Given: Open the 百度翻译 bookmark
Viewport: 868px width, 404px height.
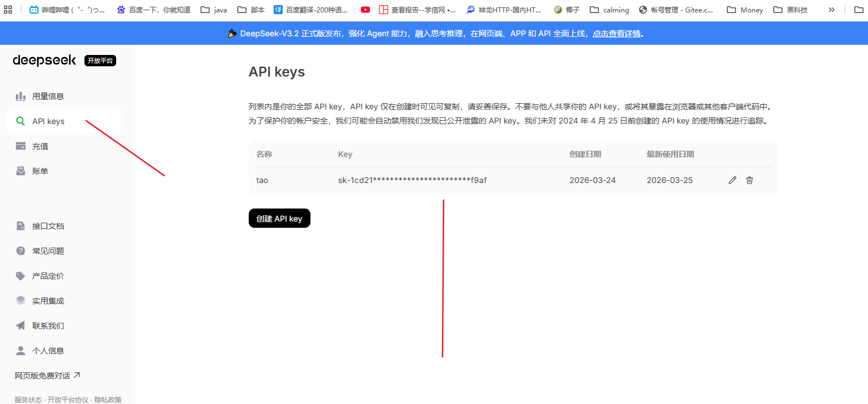Looking at the screenshot, I should click(x=310, y=10).
